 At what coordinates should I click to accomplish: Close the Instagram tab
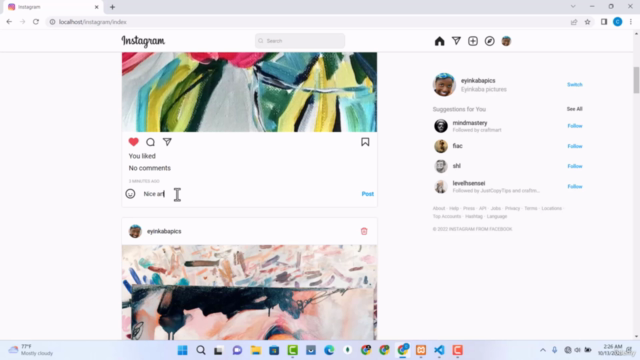coord(97,7)
